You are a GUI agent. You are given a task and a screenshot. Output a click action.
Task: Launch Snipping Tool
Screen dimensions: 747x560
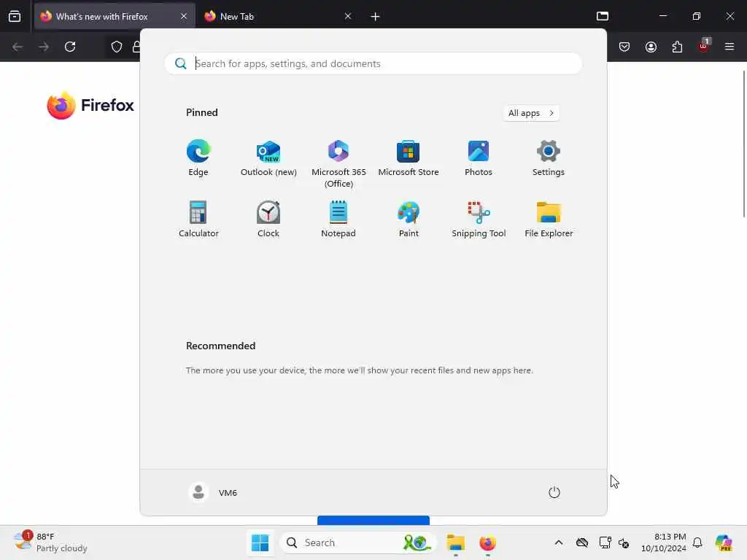coord(479,219)
